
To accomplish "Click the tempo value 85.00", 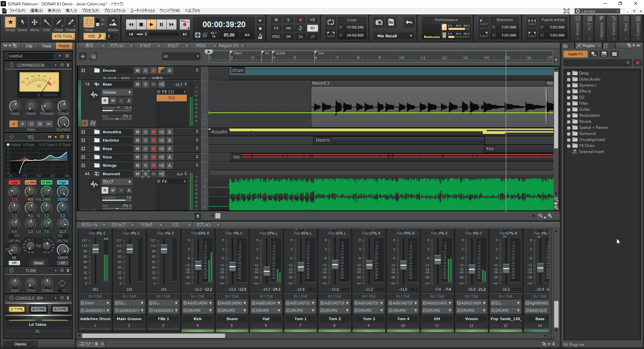I will point(229,35).
